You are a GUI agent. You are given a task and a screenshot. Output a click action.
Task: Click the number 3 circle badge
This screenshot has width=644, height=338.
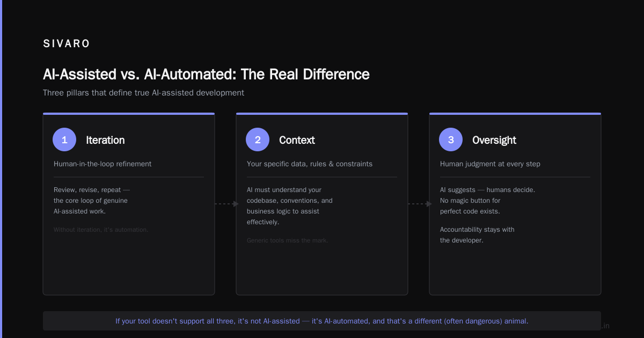[451, 139]
